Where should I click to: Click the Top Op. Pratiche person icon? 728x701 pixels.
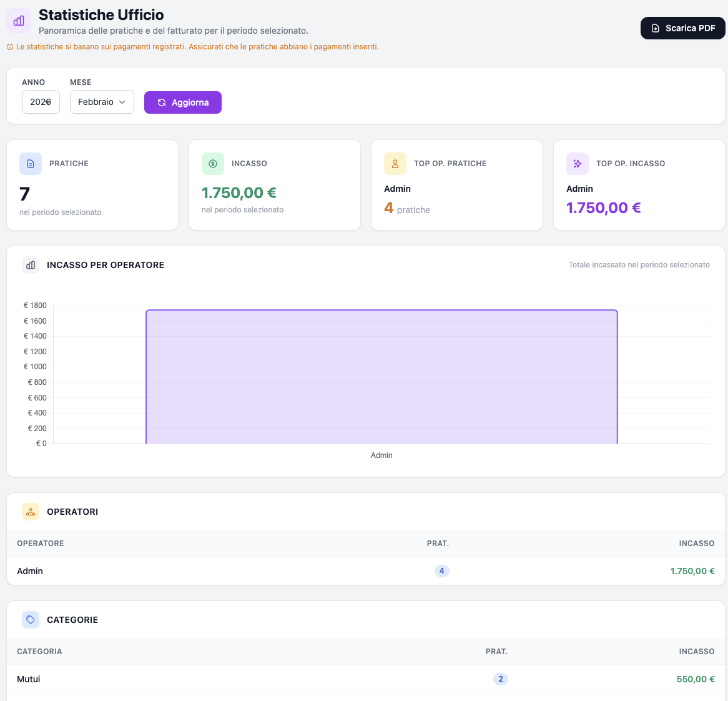(x=395, y=164)
